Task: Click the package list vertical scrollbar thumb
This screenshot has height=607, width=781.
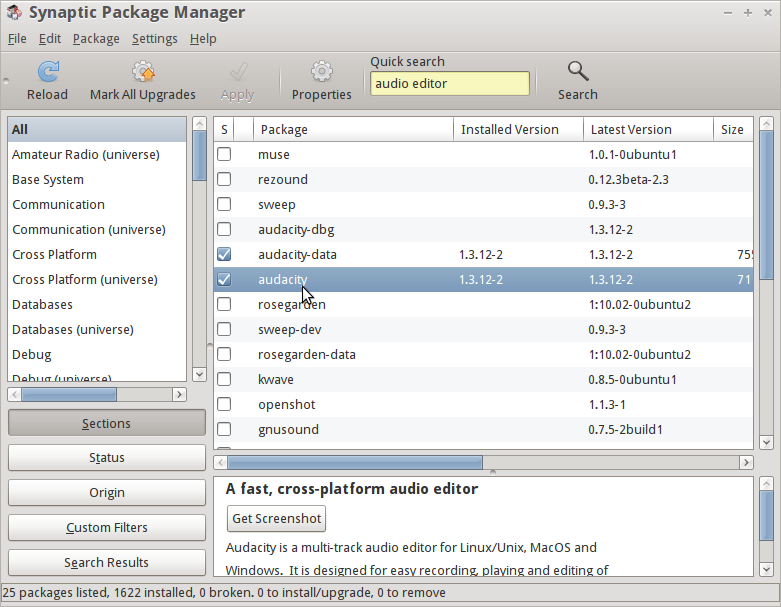Action: coord(766,205)
